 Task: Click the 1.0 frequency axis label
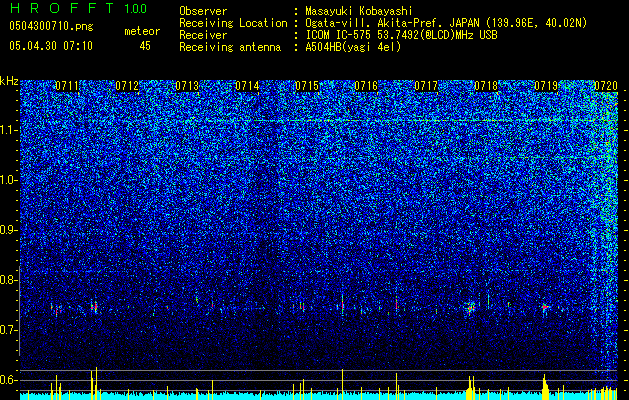pos(9,180)
